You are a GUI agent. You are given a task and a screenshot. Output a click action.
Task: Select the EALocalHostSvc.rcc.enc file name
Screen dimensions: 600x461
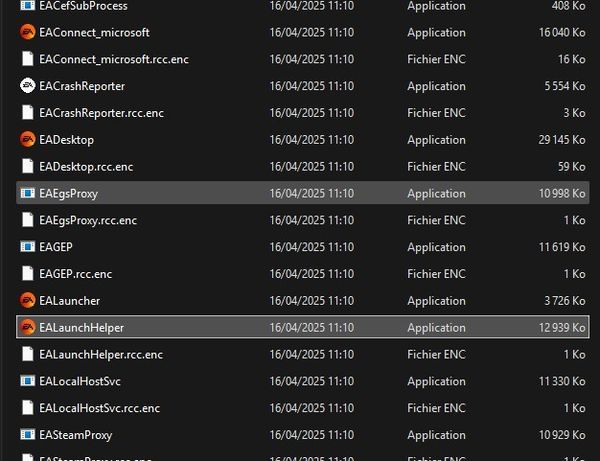coord(99,408)
